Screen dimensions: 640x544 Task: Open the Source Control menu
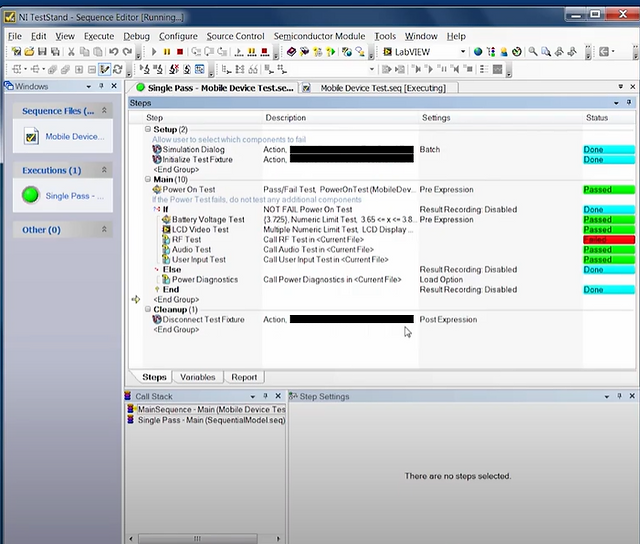pyautogui.click(x=235, y=36)
